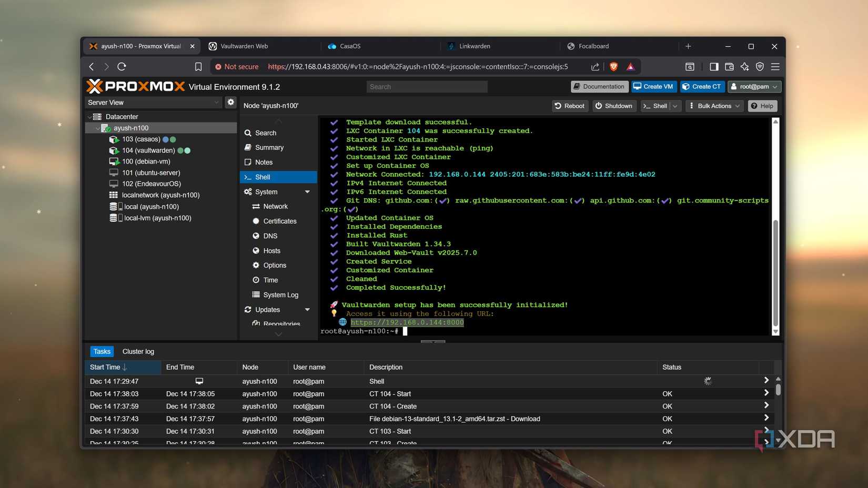This screenshot has height=488, width=868.
Task: Reboot the node ayush-n100
Action: coord(569,106)
